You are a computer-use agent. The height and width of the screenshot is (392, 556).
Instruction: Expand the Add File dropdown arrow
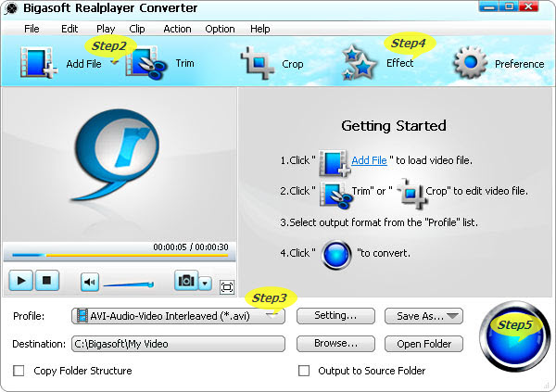pos(114,63)
